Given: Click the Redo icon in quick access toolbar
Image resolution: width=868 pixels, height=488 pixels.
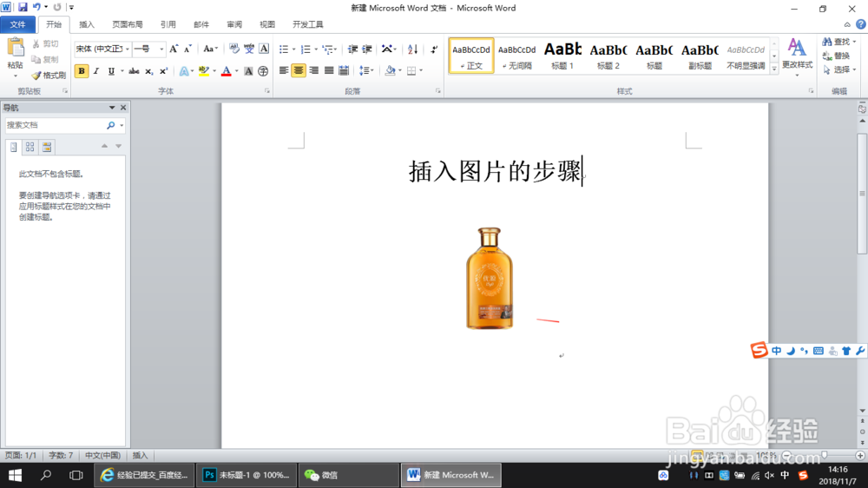Looking at the screenshot, I should click(57, 7).
